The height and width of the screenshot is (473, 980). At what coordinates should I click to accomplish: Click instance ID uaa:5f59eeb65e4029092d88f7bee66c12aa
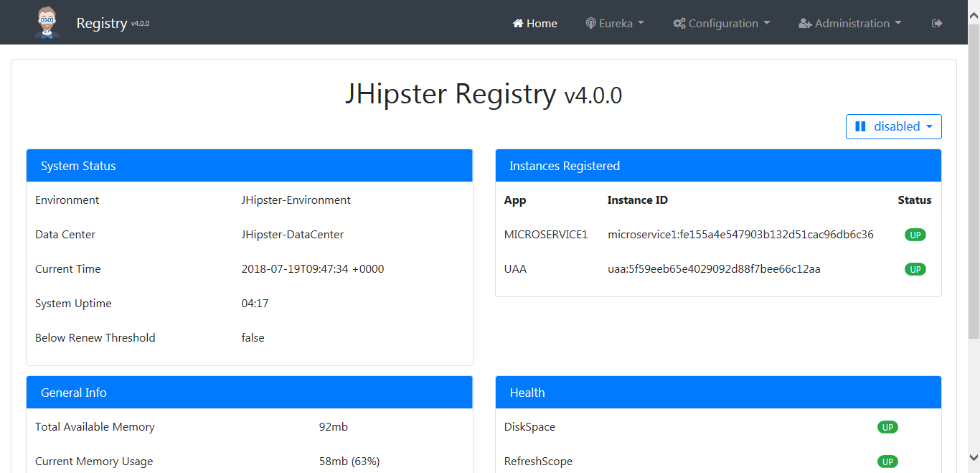click(714, 269)
